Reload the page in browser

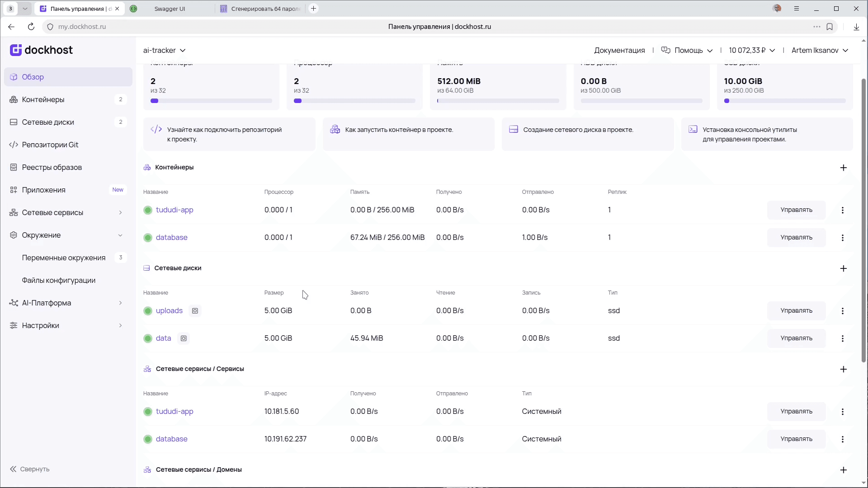tap(31, 27)
